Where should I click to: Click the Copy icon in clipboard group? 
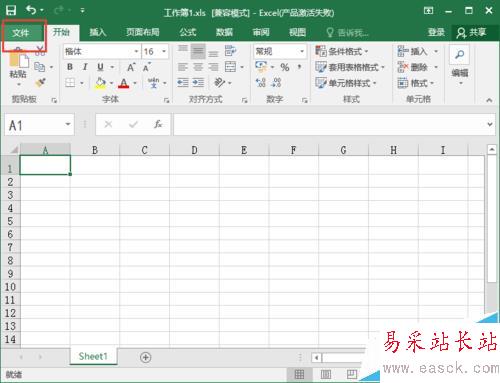tap(40, 67)
